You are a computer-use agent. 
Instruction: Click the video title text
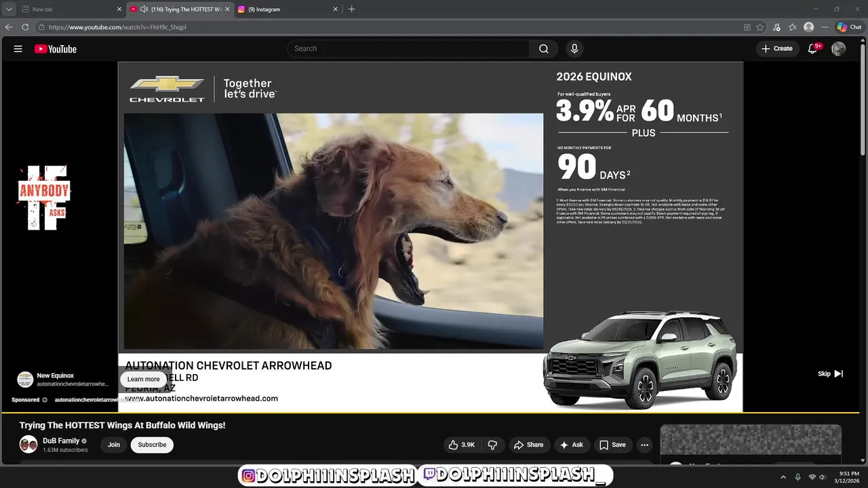point(123,425)
